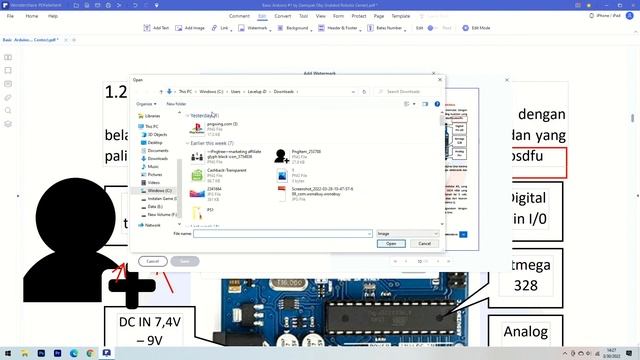640x360 pixels.
Task: Click Cancel in Add Watermark dialog
Action: [153, 261]
